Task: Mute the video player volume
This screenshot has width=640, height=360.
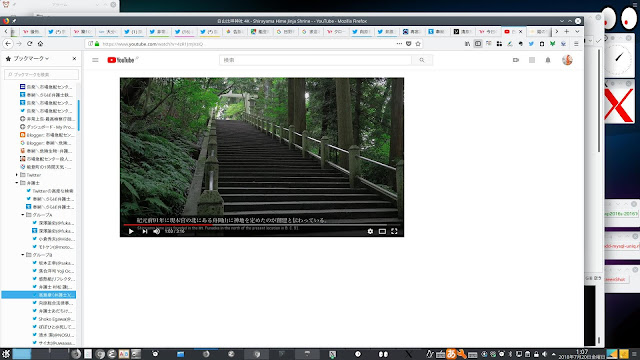Action: (157, 231)
